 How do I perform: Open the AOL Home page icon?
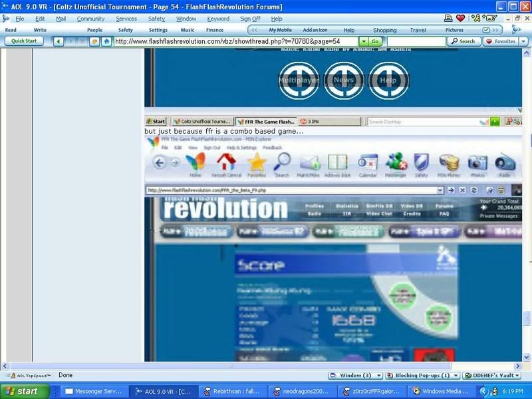coord(106,41)
